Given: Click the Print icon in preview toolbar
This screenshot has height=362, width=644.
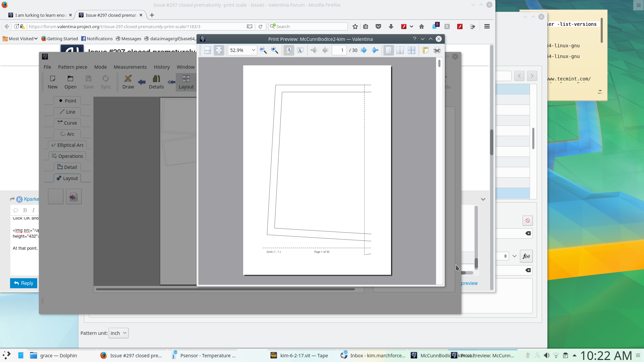Looking at the screenshot, I should tap(437, 50).
